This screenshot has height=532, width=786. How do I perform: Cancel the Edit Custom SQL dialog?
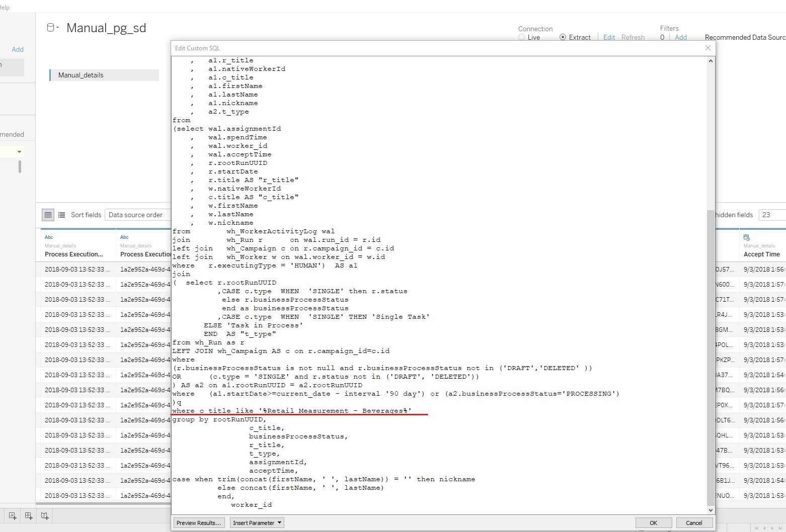click(694, 523)
